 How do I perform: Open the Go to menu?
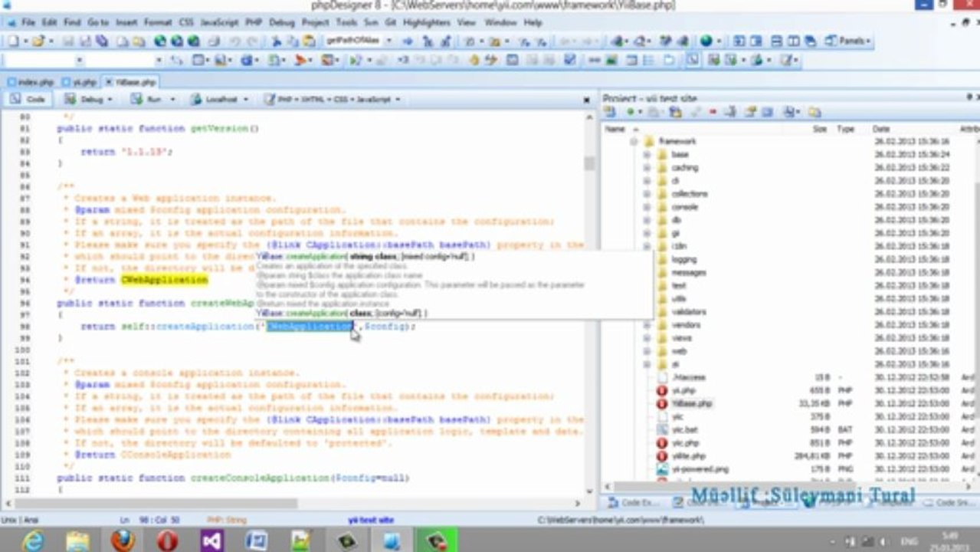pos(98,22)
